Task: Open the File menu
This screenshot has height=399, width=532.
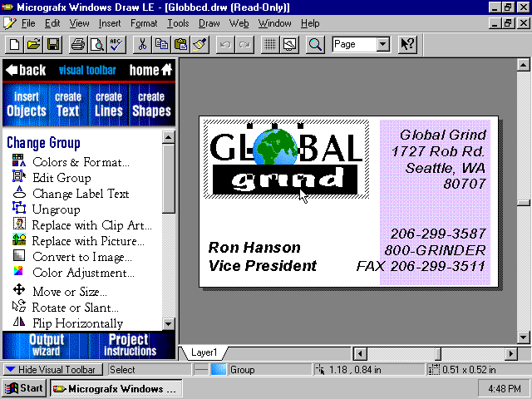Action: point(28,23)
